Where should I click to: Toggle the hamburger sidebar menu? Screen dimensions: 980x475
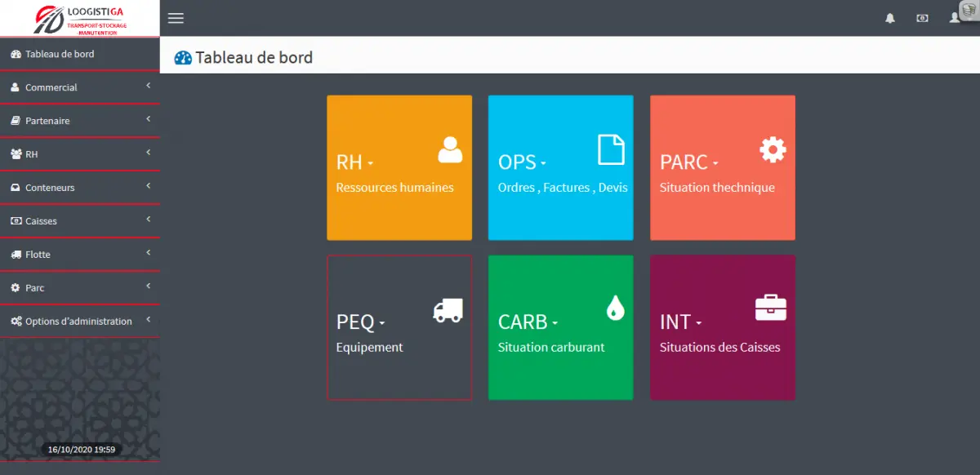click(176, 18)
